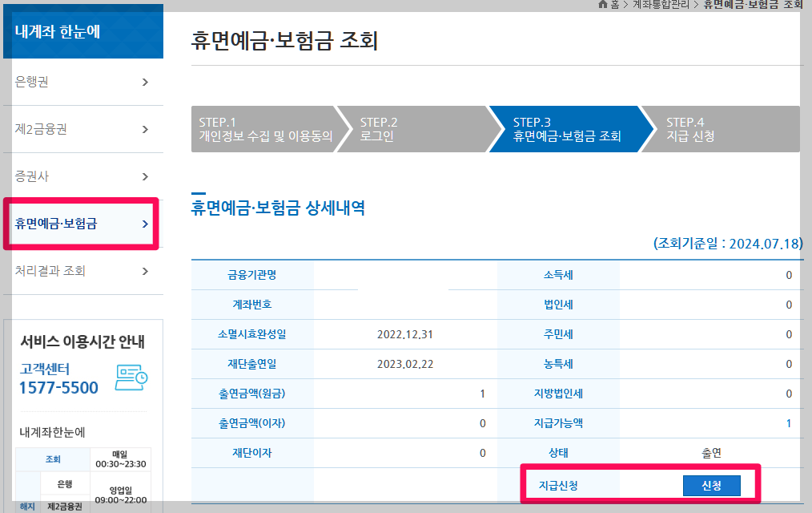Click the blue 신청 button

pyautogui.click(x=711, y=485)
